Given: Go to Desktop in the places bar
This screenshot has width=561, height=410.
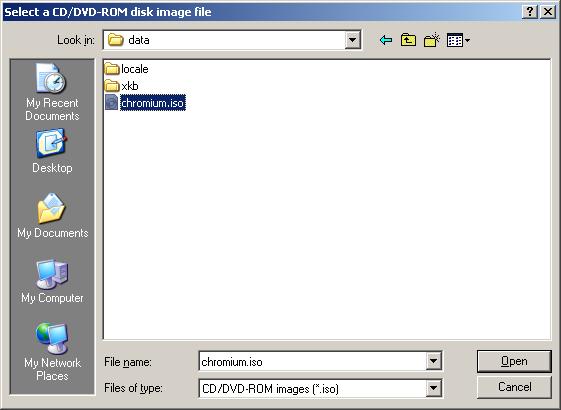Looking at the screenshot, I should pyautogui.click(x=52, y=152).
